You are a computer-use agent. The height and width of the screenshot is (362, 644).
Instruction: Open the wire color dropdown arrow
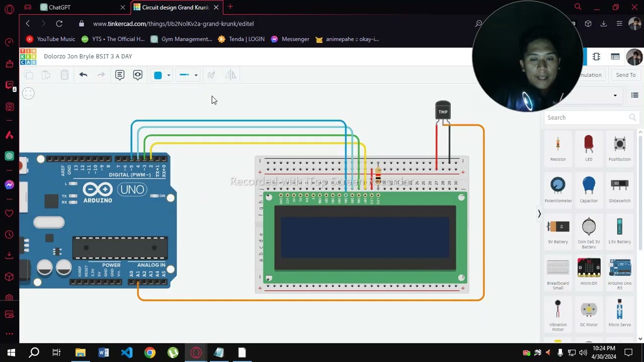coord(169,75)
